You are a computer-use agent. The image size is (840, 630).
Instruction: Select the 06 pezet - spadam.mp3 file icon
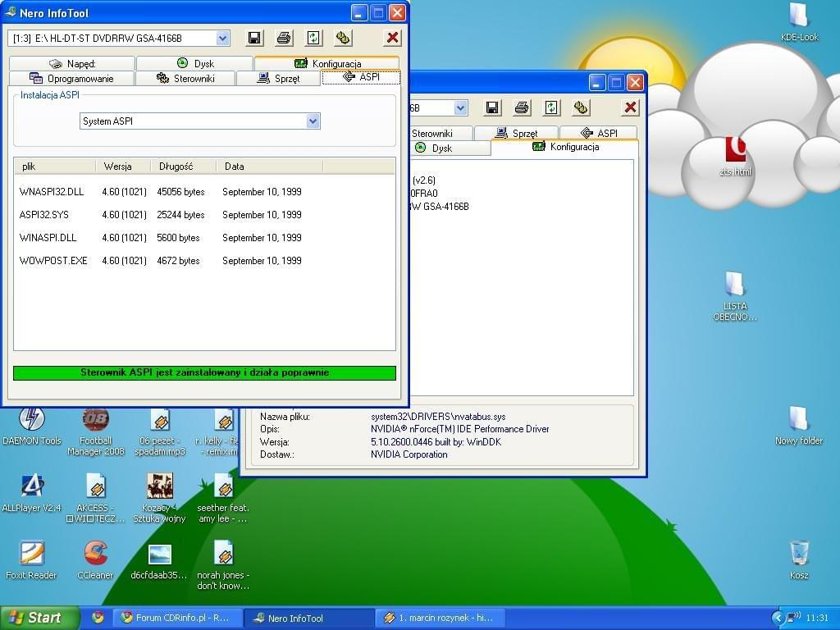pos(160,431)
